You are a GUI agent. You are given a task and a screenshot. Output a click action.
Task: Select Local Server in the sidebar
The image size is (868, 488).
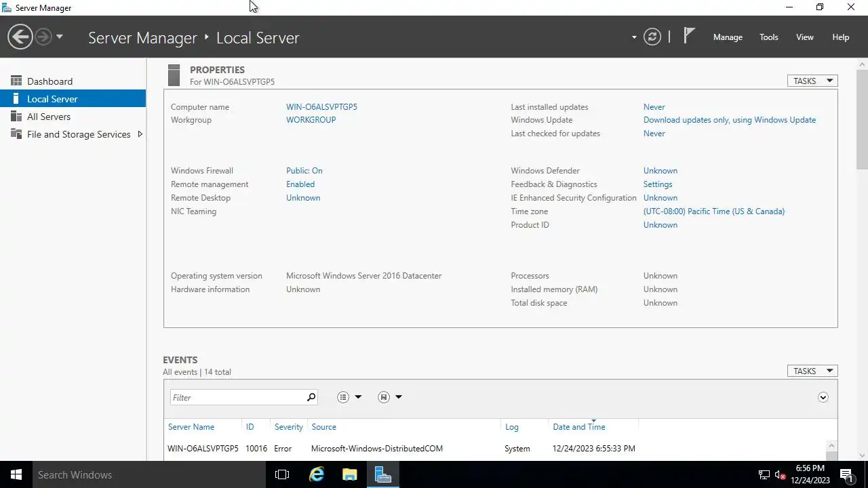coord(73,99)
